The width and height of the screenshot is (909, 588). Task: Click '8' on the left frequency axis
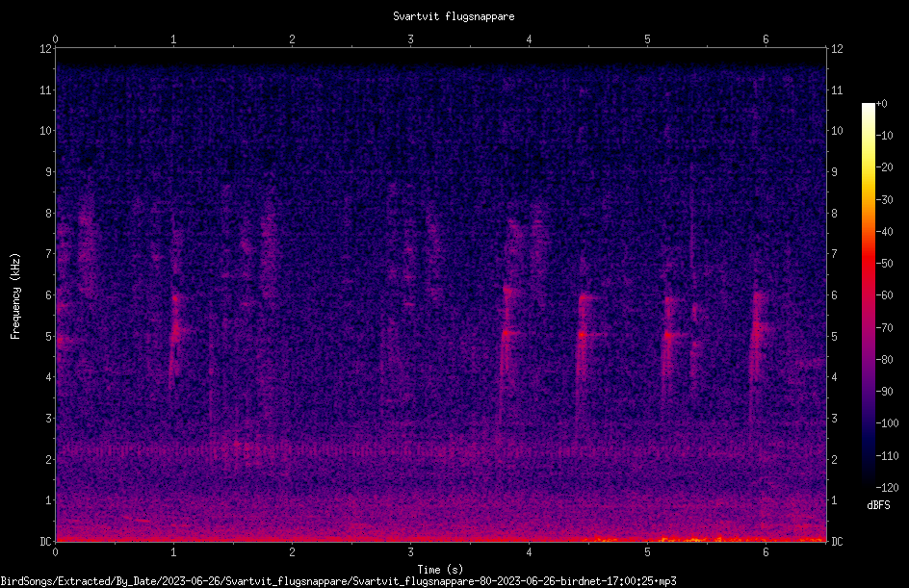click(x=49, y=214)
